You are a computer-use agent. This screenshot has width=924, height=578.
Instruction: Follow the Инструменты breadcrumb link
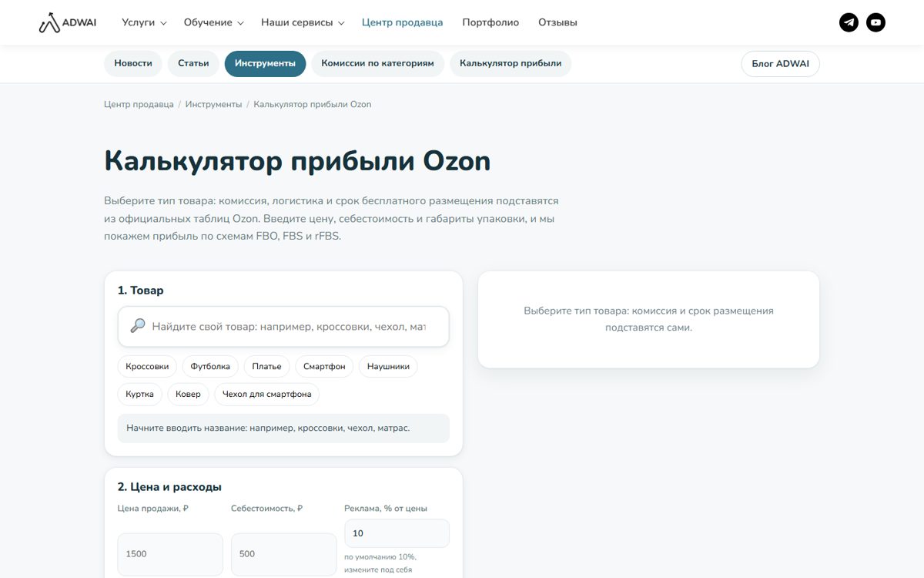213,104
